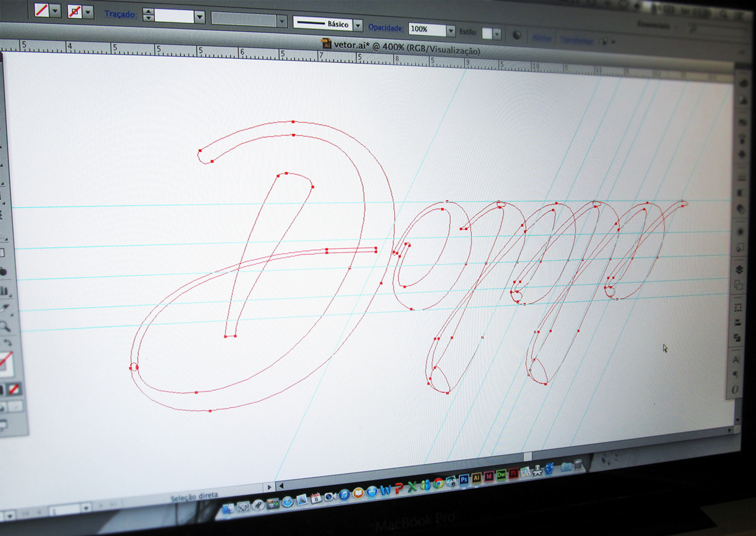Open the Transform panel icon
The height and width of the screenshot is (536, 756).
coord(738,307)
